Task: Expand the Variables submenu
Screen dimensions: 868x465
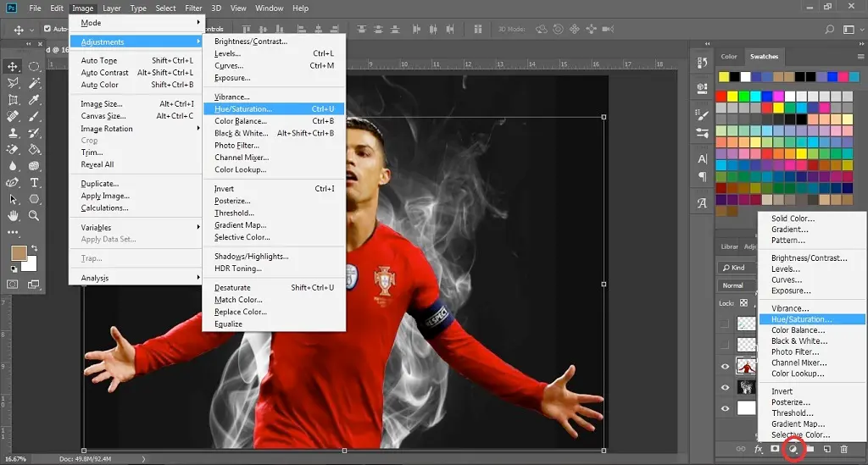Action: pos(136,227)
